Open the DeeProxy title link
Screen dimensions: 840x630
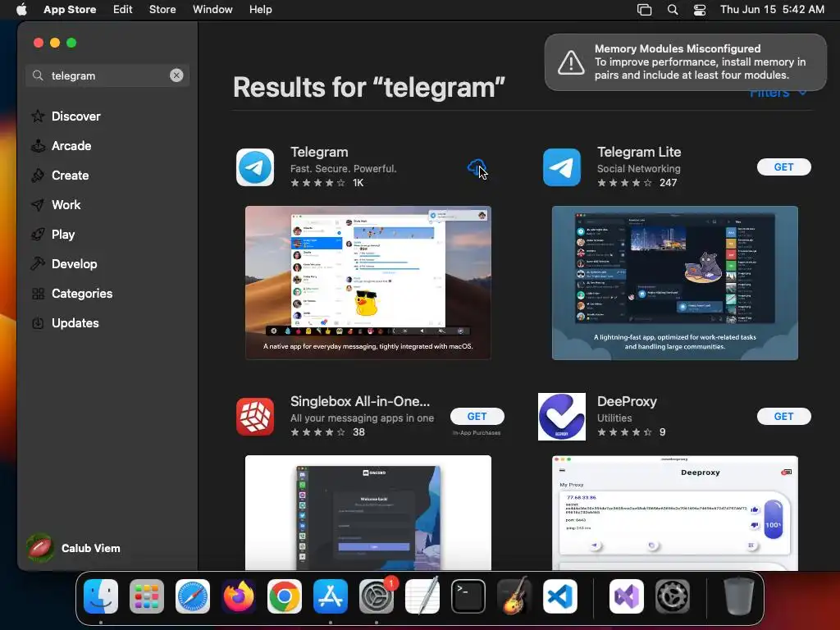click(x=627, y=401)
